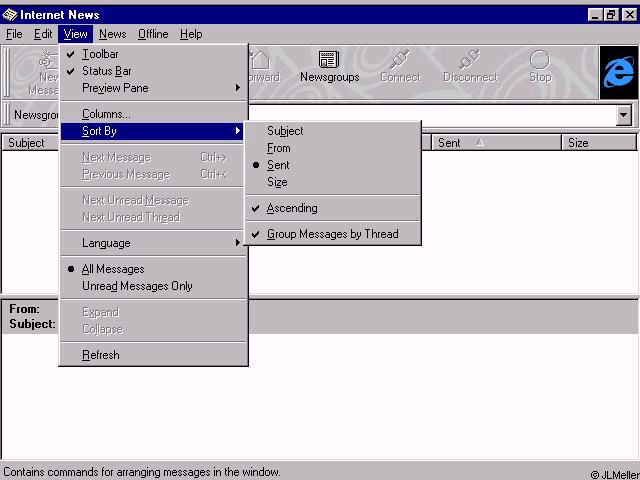
Task: Expand the Language submenu
Action: [x=153, y=243]
